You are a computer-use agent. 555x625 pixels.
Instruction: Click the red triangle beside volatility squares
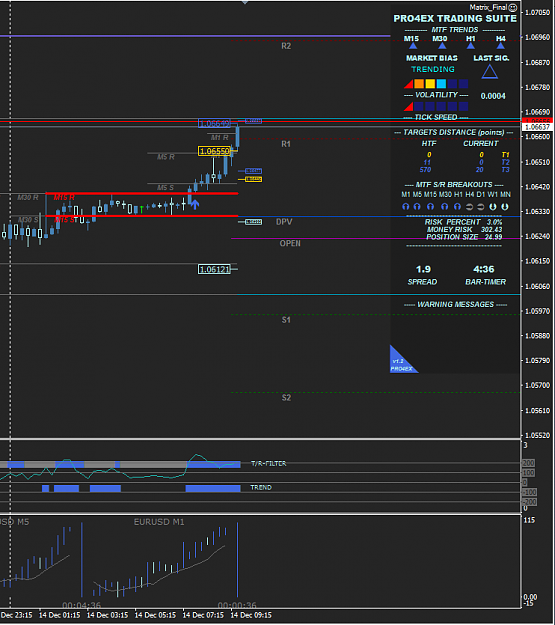click(x=408, y=84)
